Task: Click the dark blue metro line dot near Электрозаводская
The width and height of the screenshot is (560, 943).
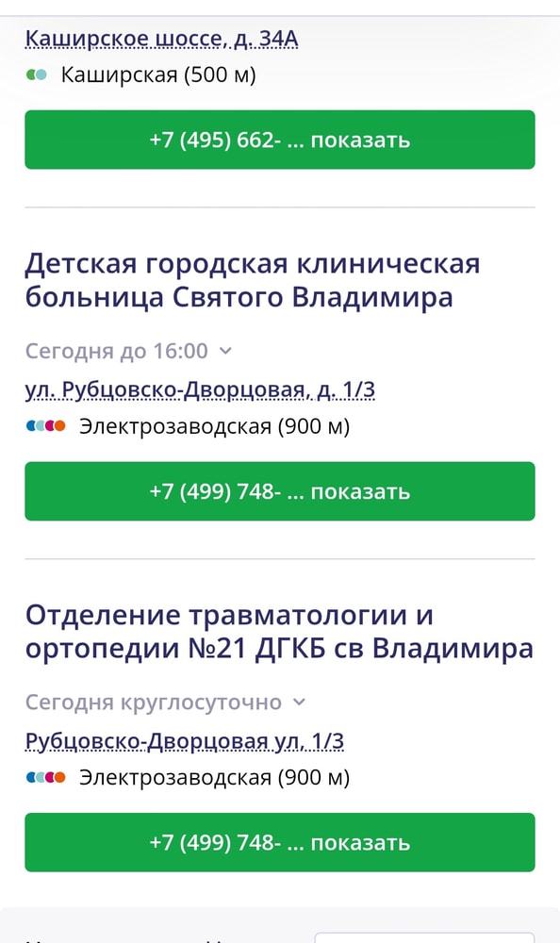Action: tap(30, 425)
